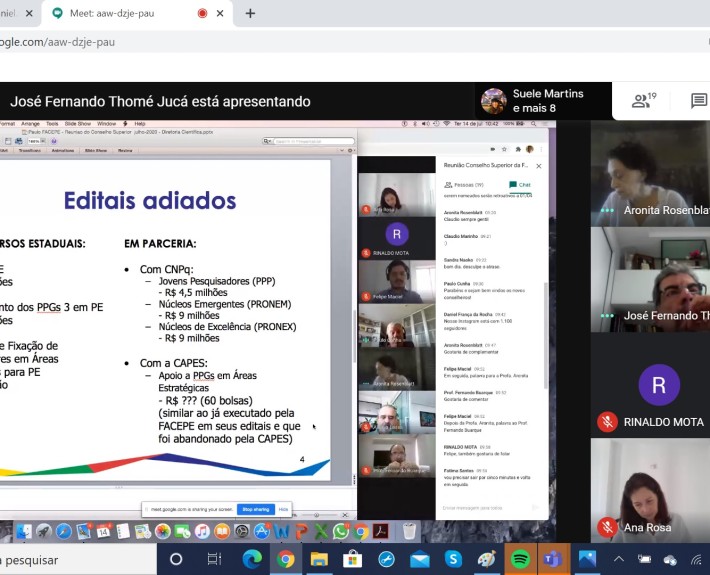Screen dimensions: 710x575
Task: Open Microsoft Edge from taskbar
Action: point(252,560)
